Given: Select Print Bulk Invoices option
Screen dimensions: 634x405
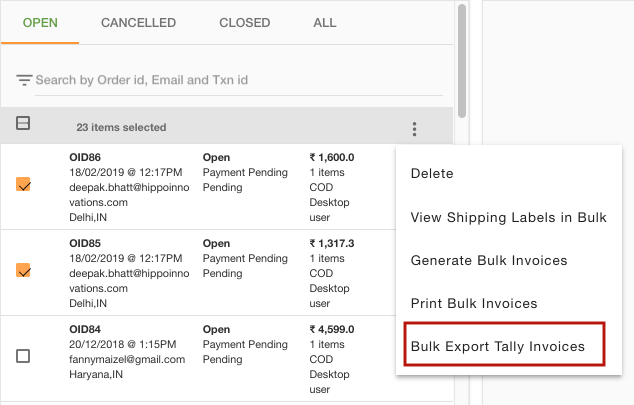Looking at the screenshot, I should [474, 303].
